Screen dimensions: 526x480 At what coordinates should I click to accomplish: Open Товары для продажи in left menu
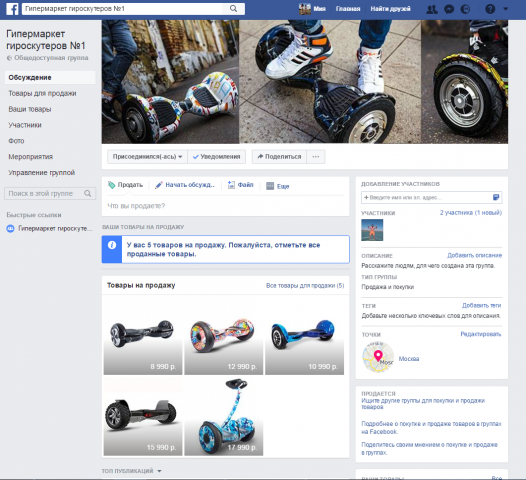pos(42,93)
